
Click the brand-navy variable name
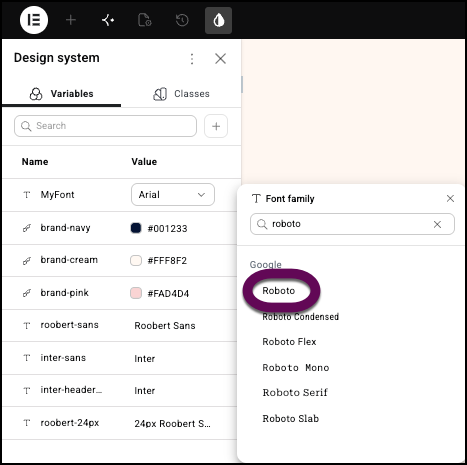click(x=65, y=228)
